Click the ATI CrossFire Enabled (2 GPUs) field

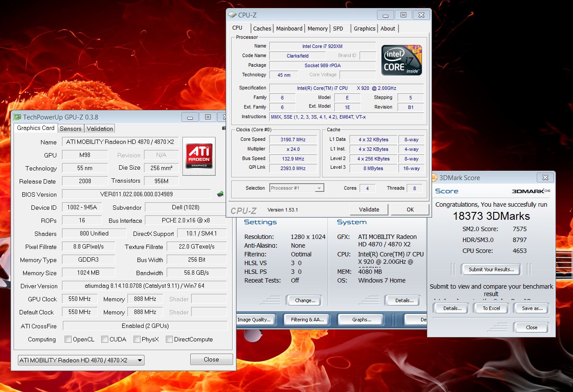point(145,326)
